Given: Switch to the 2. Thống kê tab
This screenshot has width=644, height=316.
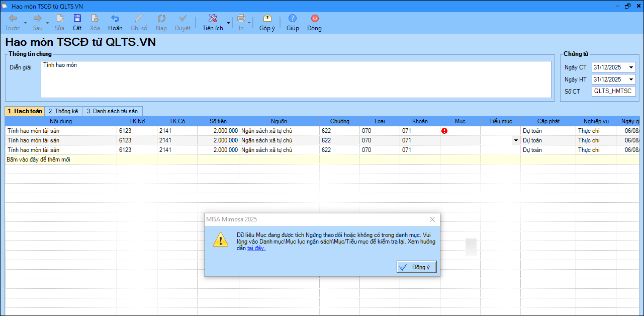Looking at the screenshot, I should (63, 111).
